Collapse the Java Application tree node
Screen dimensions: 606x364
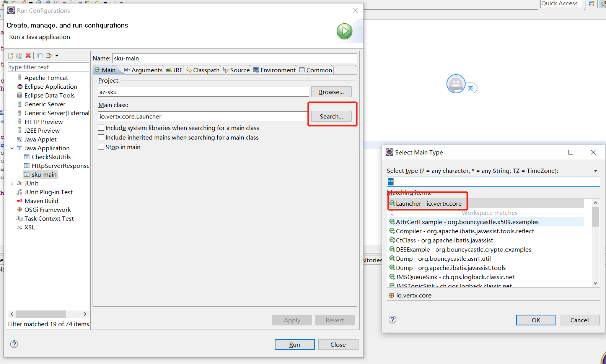tap(12, 148)
